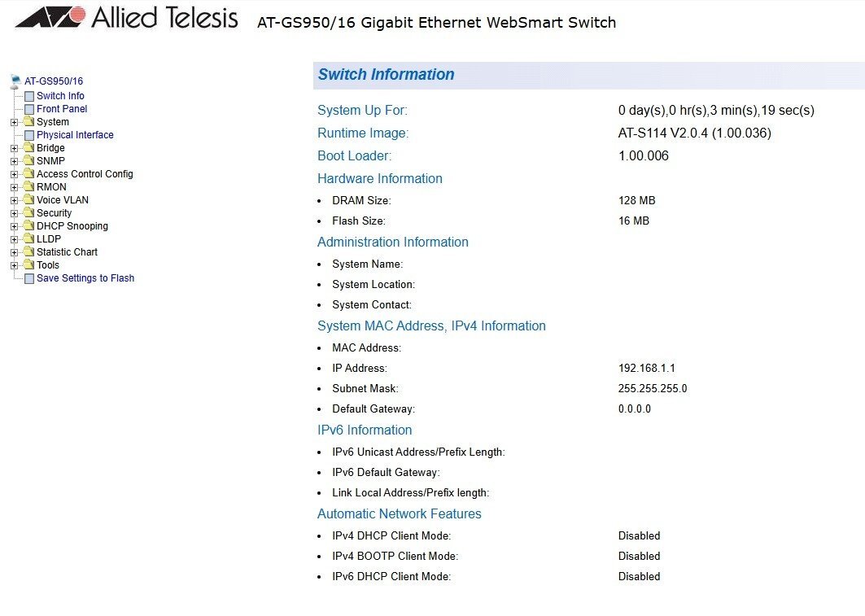This screenshot has width=865, height=616.
Task: Select the AT-GS950/16 root tree label
Action: click(x=54, y=81)
